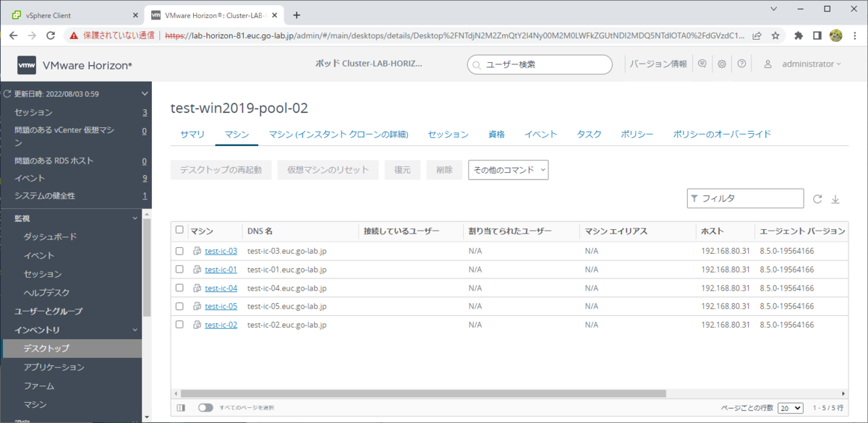The width and height of the screenshot is (868, 423).
Task: Click the sidebar vertical scrollbar
Action: [x=147, y=266]
